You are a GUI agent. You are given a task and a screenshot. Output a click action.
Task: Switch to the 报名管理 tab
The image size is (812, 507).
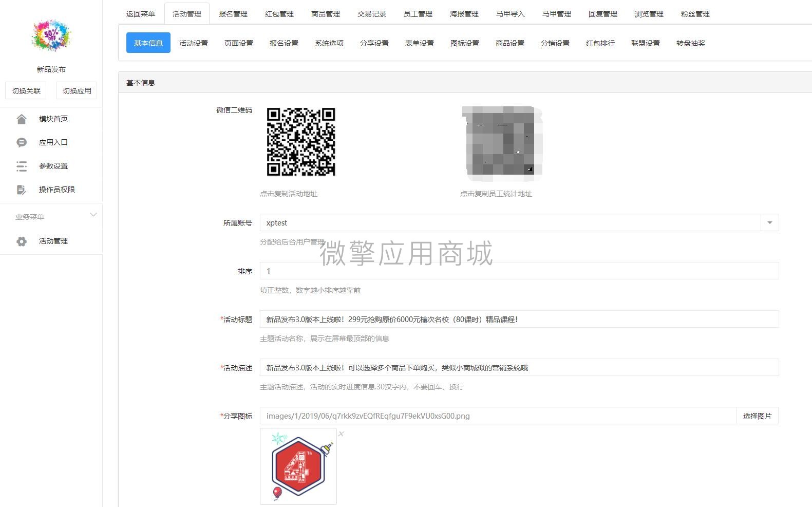233,14
